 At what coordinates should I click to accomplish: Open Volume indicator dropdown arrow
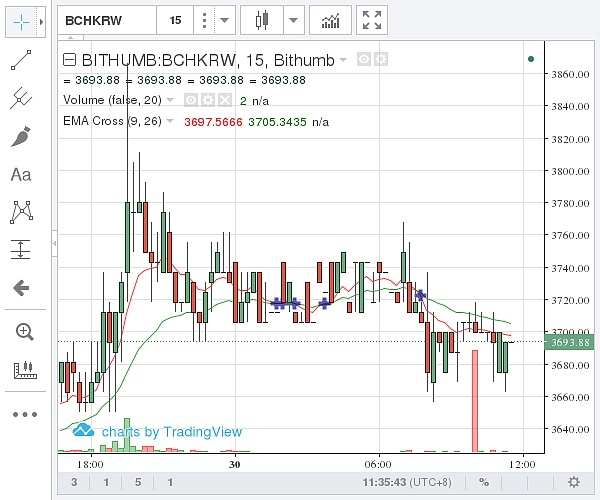pos(170,100)
